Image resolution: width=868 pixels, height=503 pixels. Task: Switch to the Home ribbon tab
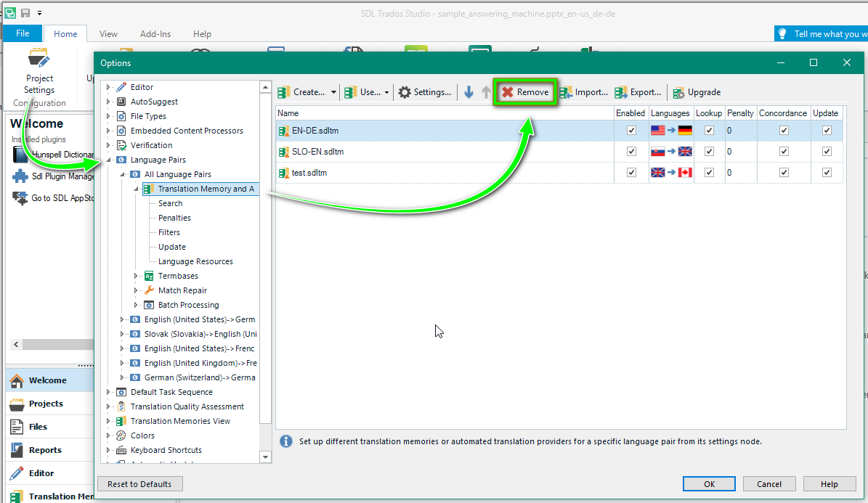(65, 34)
